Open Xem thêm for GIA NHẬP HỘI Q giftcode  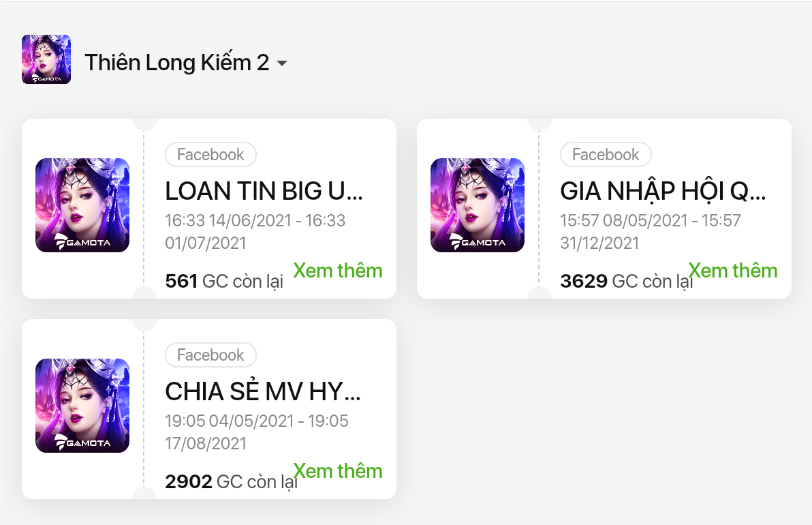(733, 271)
